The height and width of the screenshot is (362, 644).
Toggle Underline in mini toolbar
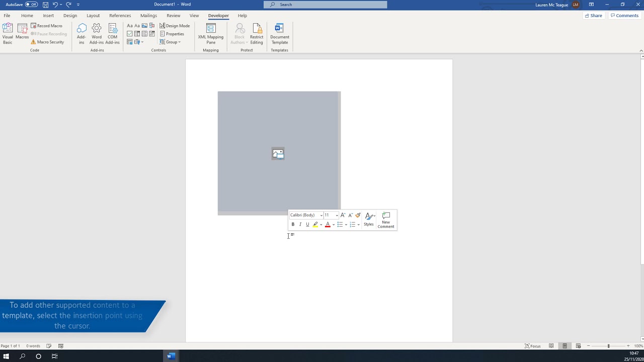pos(307,224)
